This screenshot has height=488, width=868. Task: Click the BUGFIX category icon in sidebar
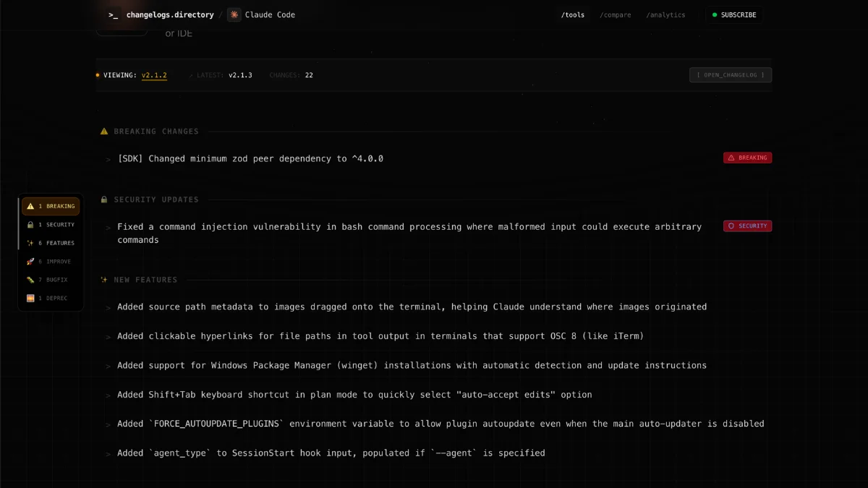pyautogui.click(x=30, y=280)
